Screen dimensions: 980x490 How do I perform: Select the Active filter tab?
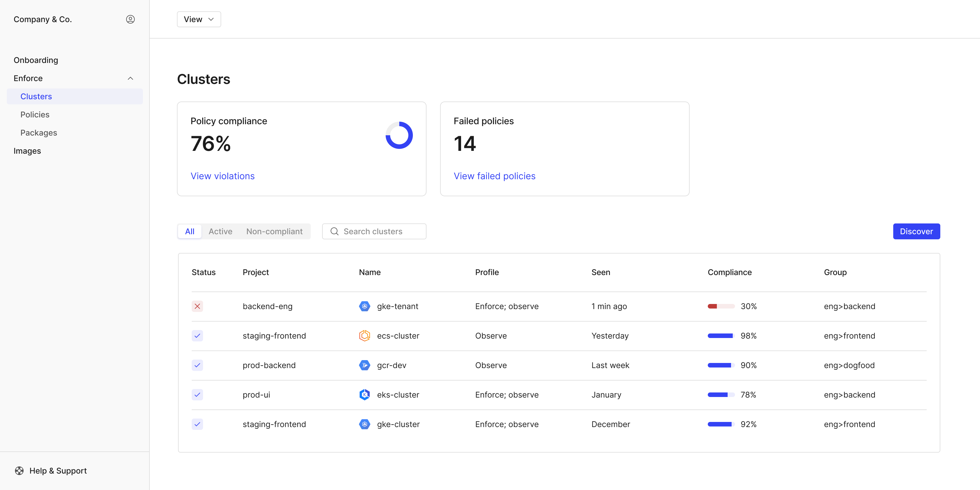click(x=220, y=231)
